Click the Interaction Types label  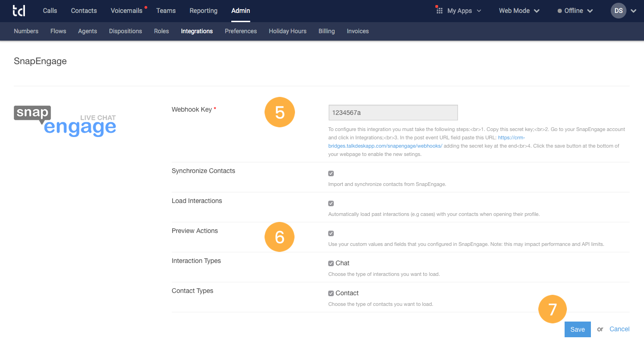tap(196, 261)
